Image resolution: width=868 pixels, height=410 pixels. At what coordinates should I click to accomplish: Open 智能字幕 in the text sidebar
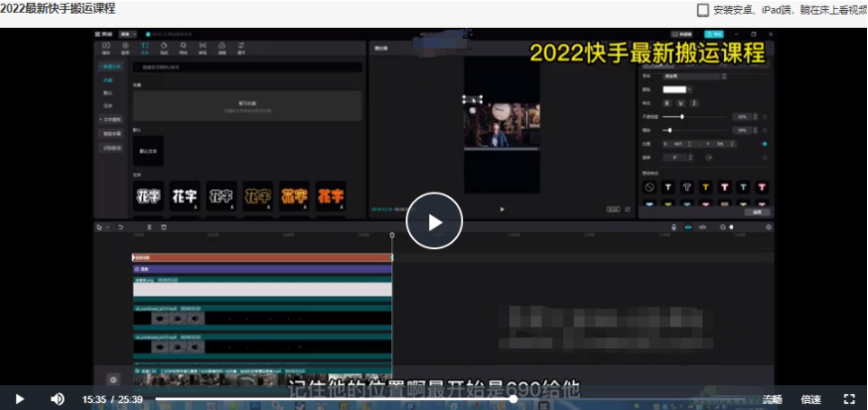[110, 133]
